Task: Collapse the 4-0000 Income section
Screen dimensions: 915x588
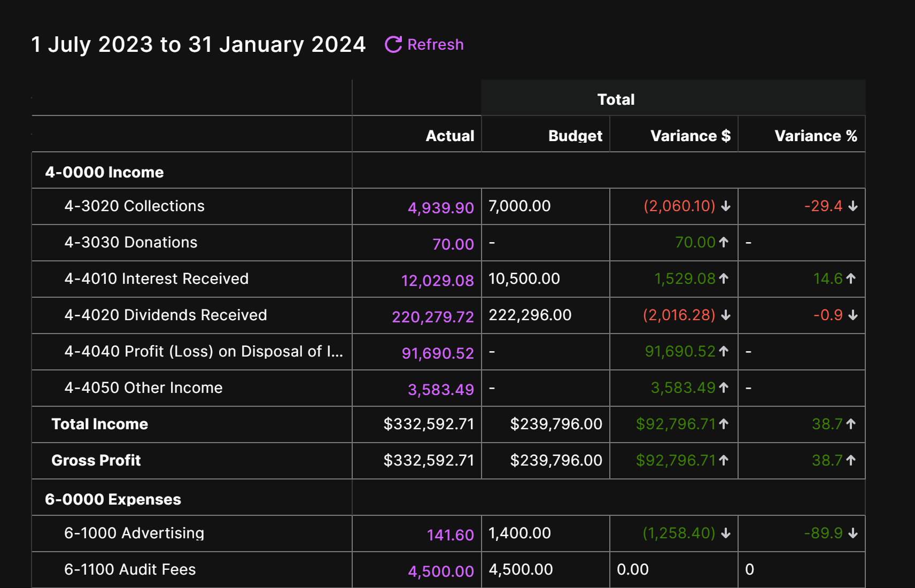Action: pyautogui.click(x=104, y=172)
